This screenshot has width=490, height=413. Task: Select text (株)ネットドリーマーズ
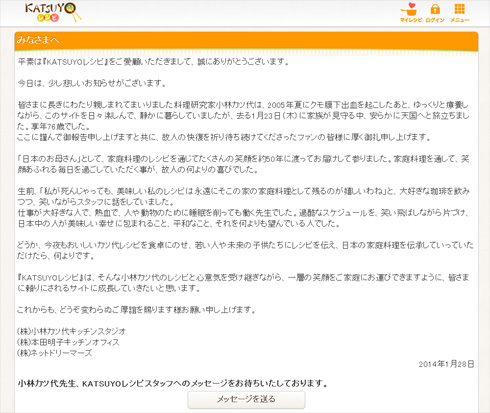54,353
